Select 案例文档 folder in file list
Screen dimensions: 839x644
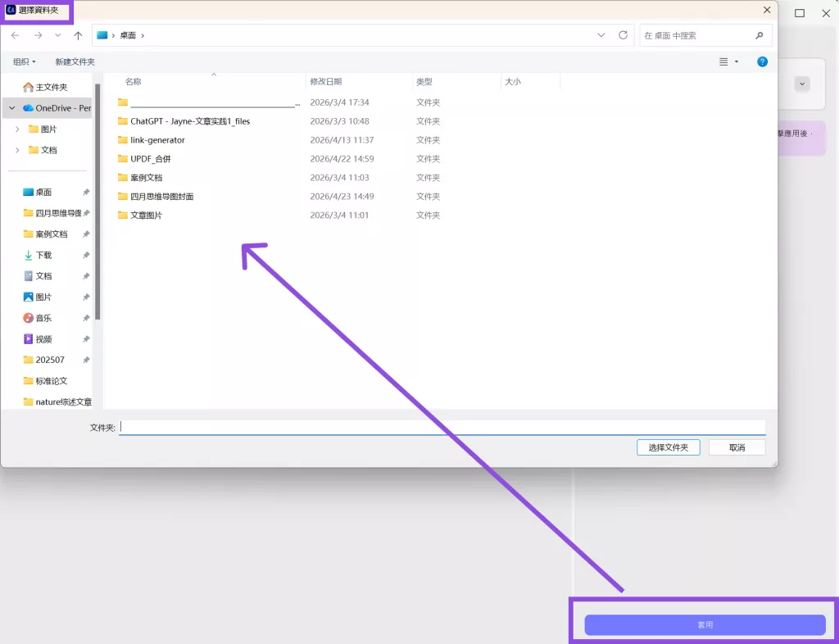click(140, 178)
